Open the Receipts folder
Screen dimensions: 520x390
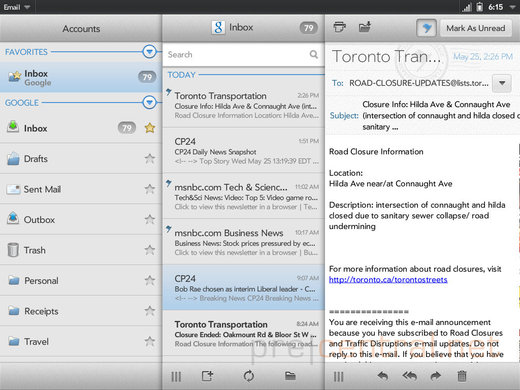point(81,311)
